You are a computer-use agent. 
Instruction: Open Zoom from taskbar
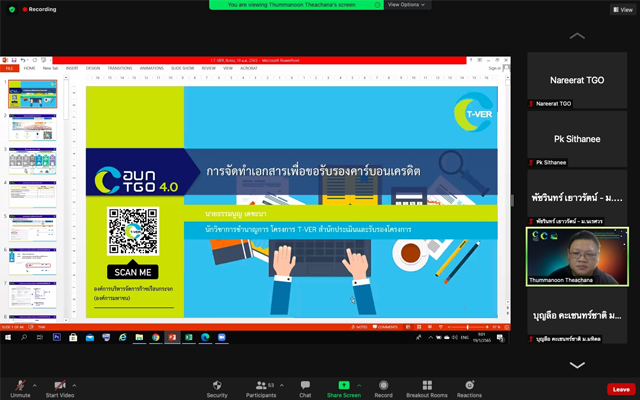(x=222, y=337)
